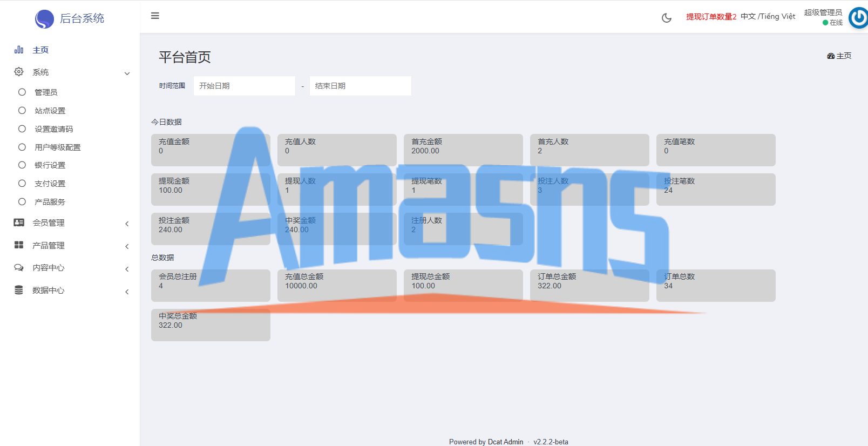Open the Dcat Admin footer link

pos(505,442)
